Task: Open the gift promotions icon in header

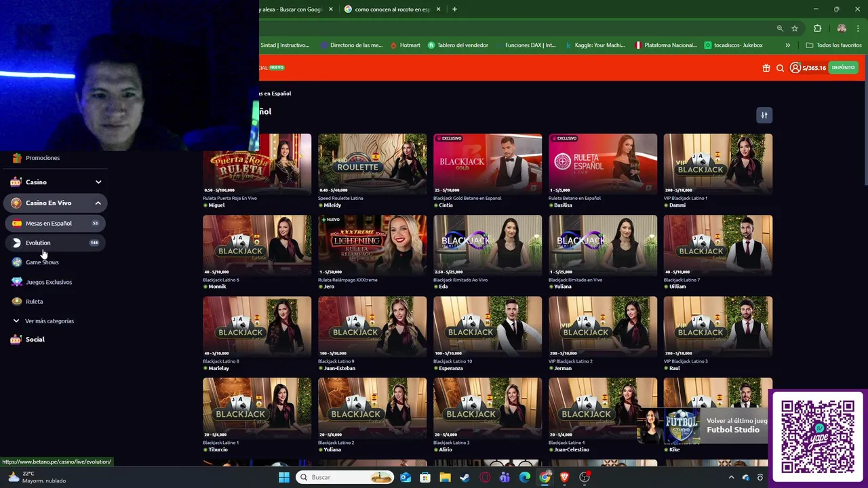Action: [766, 68]
